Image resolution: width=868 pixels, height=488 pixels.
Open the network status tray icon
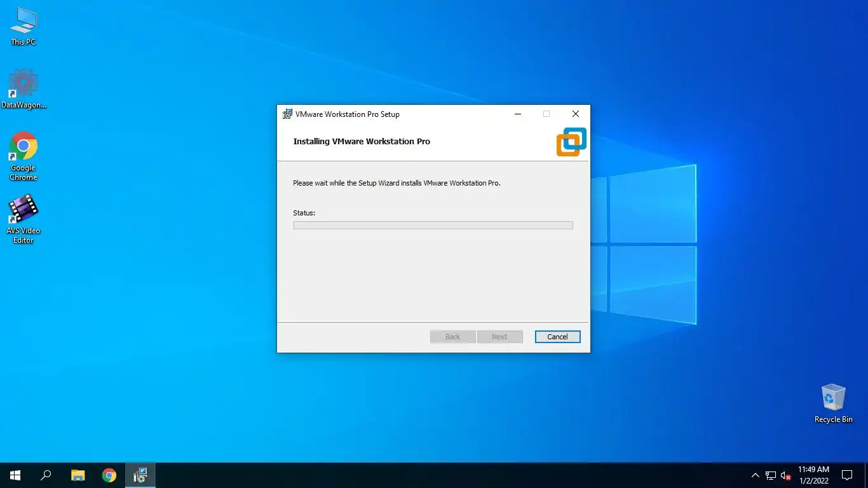[x=771, y=475]
